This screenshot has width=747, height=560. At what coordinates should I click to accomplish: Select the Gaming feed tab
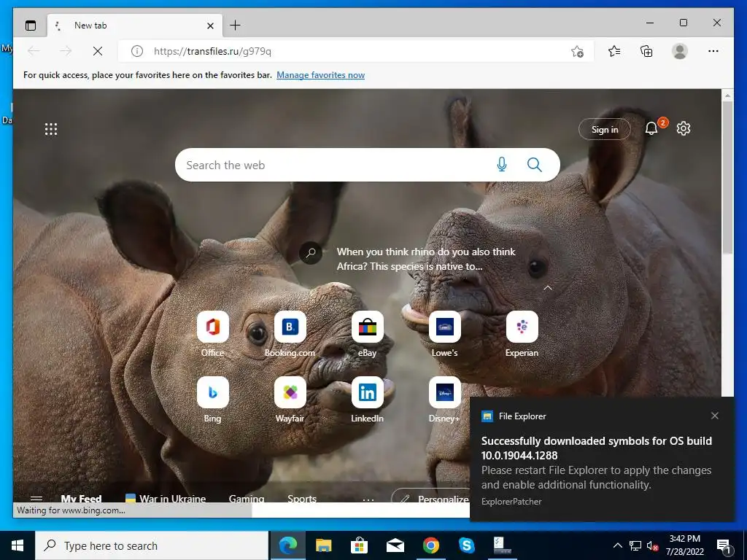[247, 498]
